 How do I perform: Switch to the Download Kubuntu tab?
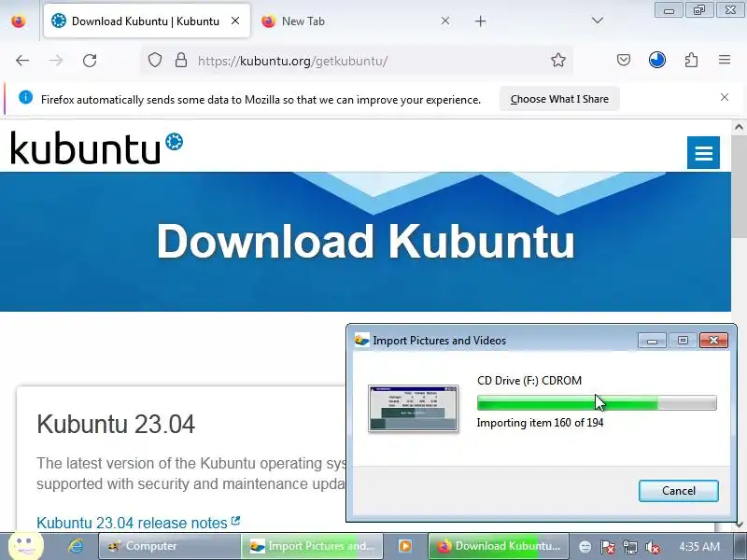pyautogui.click(x=147, y=21)
